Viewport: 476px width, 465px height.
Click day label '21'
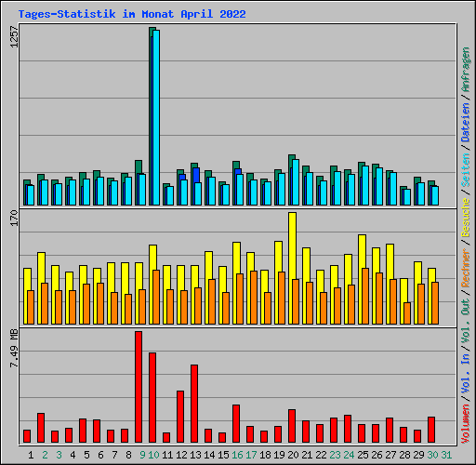click(x=307, y=455)
